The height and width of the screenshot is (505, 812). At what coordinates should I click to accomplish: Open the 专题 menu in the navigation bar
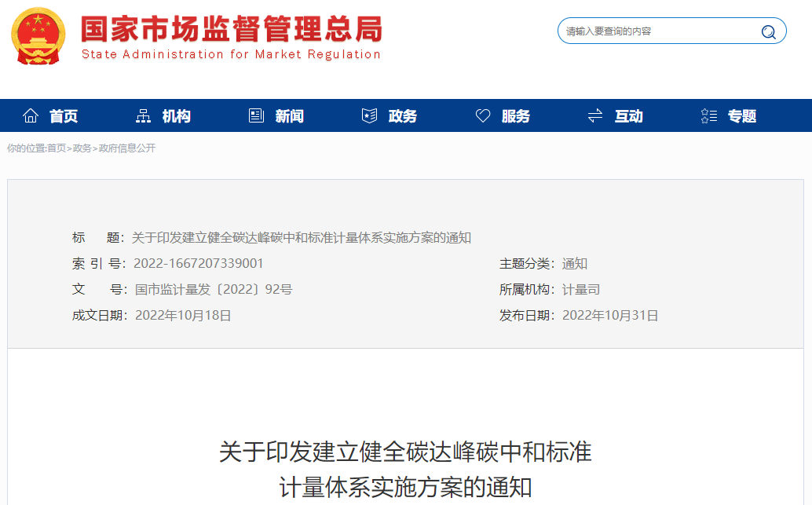point(741,115)
